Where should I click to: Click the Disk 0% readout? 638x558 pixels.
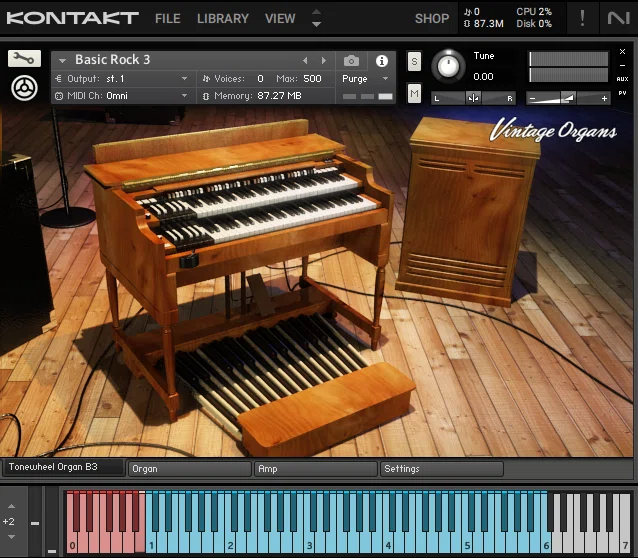[x=534, y=24]
